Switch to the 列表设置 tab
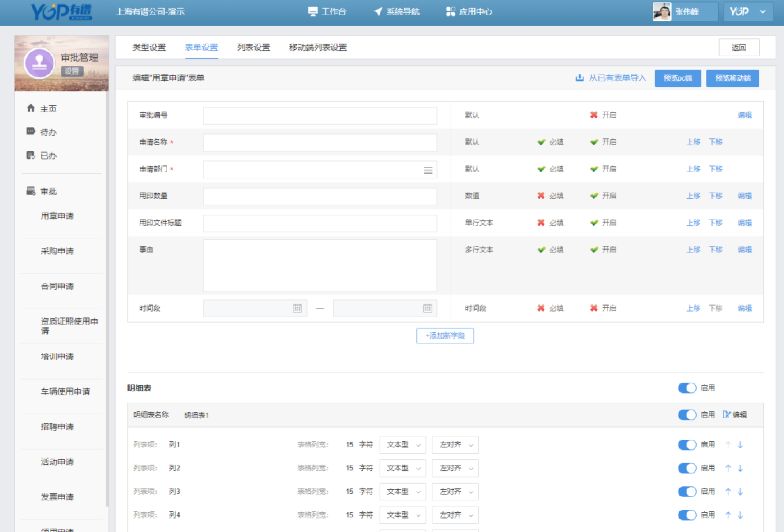Image resolution: width=784 pixels, height=532 pixels. point(253,47)
